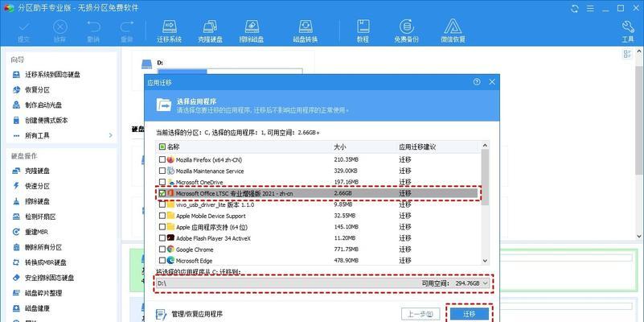
Task: Click the 放弃 (discard) toolbar icon
Action: pos(60,31)
